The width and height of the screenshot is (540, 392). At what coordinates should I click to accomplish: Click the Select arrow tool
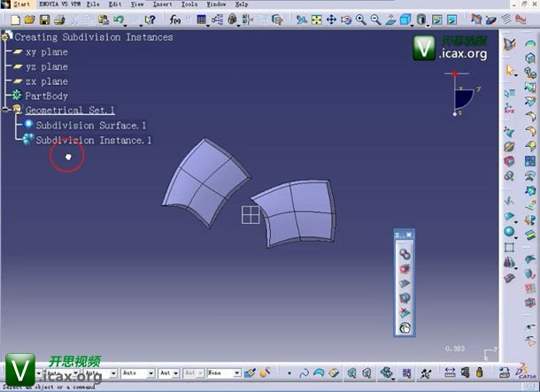pos(511,70)
